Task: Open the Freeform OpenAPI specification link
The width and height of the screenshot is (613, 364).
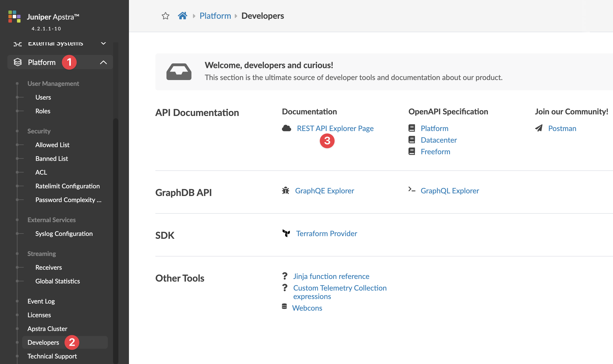Action: (x=435, y=152)
